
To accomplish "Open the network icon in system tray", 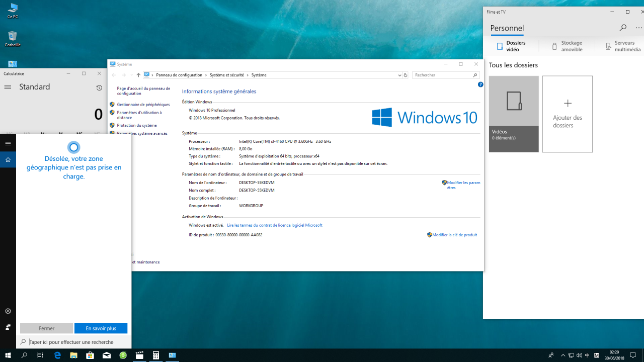I will click(571, 355).
